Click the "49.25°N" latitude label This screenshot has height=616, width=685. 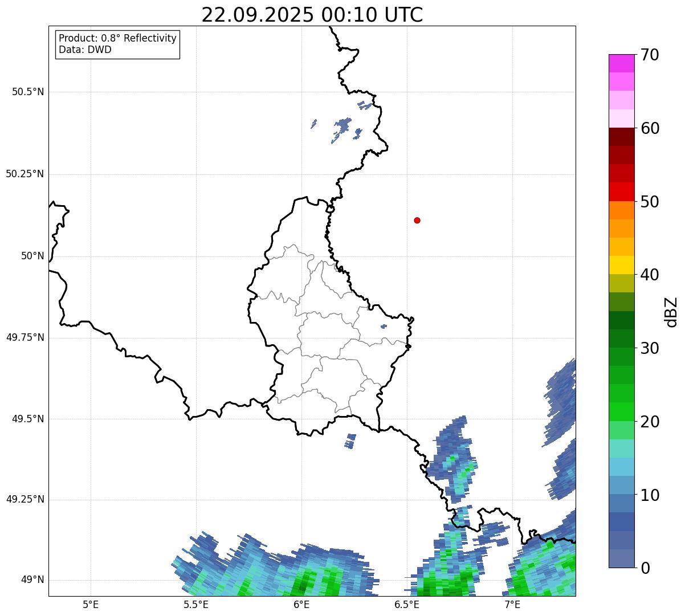tap(25, 499)
